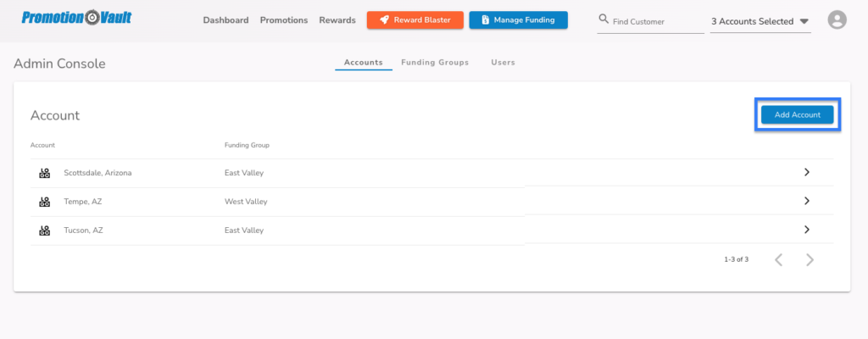Go to the next page arrow
The height and width of the screenshot is (339, 868).
810,260
